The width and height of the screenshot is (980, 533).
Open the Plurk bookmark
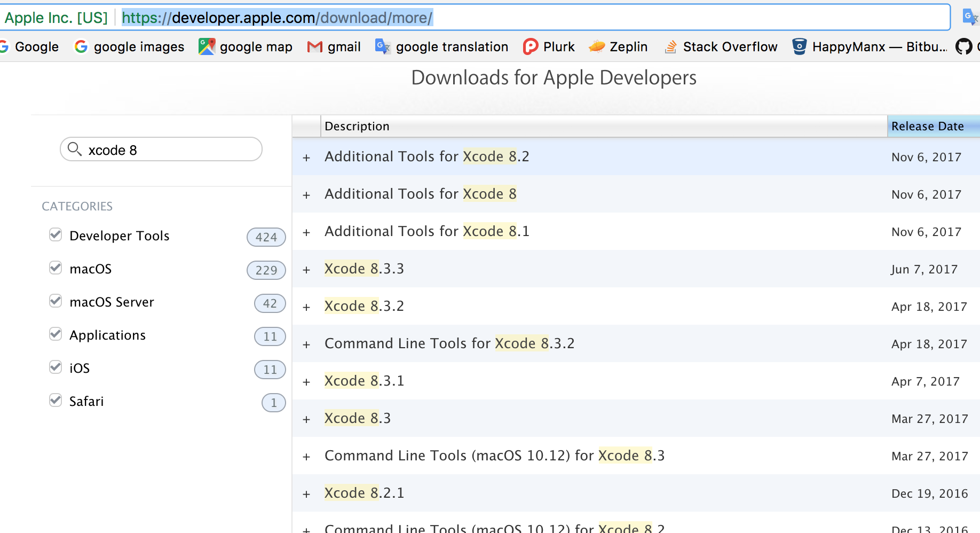(x=549, y=47)
